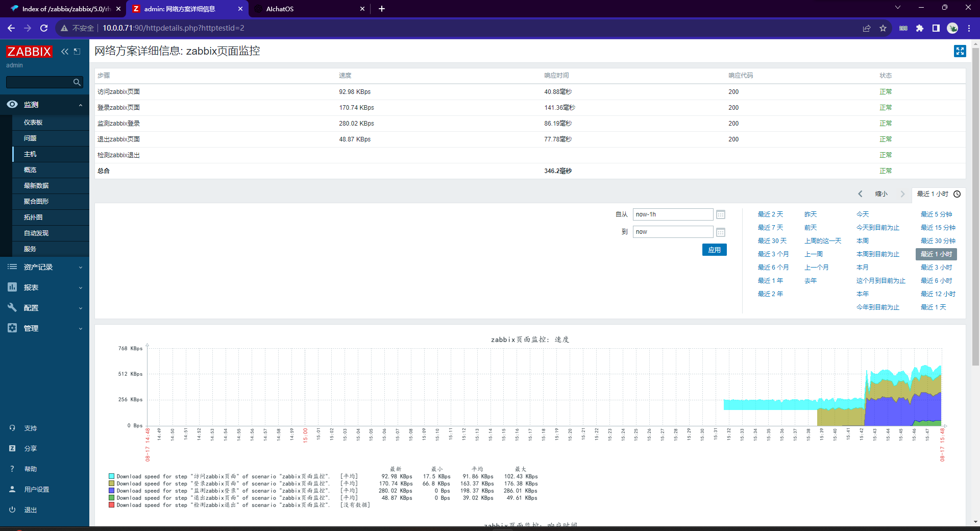This screenshot has height=531, width=980.
Task: Click 缩小 zoom out button
Action: click(881, 194)
